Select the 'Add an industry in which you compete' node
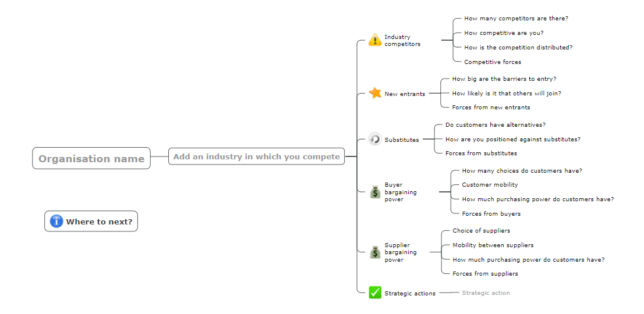The width and height of the screenshot is (644, 314). pyautogui.click(x=256, y=156)
